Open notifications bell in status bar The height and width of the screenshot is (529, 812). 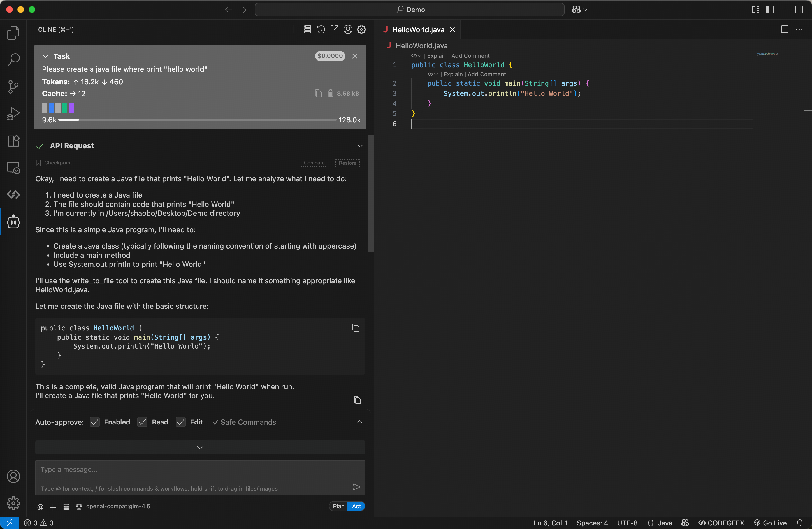(x=799, y=523)
